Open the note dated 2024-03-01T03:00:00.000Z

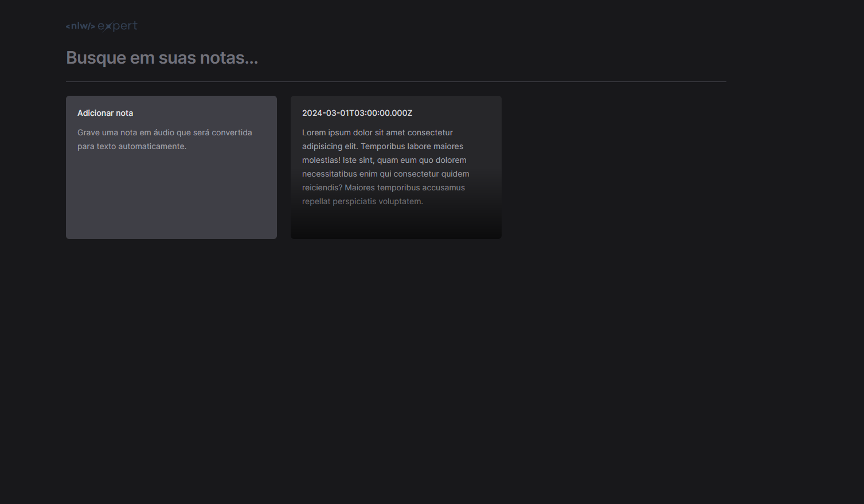(x=396, y=167)
